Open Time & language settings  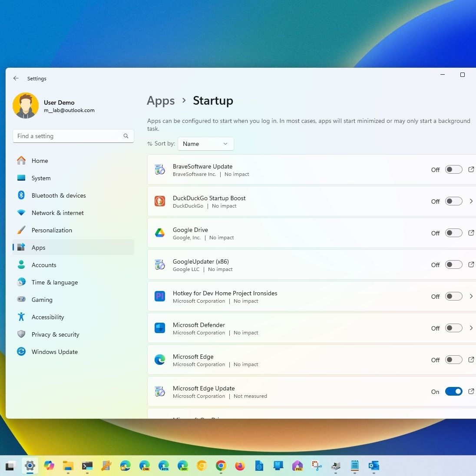[73, 282]
